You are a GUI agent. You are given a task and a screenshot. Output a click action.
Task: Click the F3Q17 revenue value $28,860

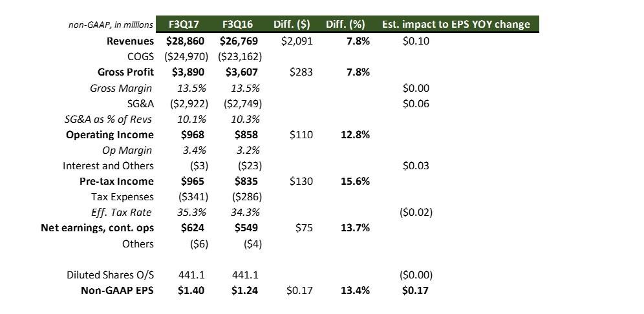coord(185,41)
